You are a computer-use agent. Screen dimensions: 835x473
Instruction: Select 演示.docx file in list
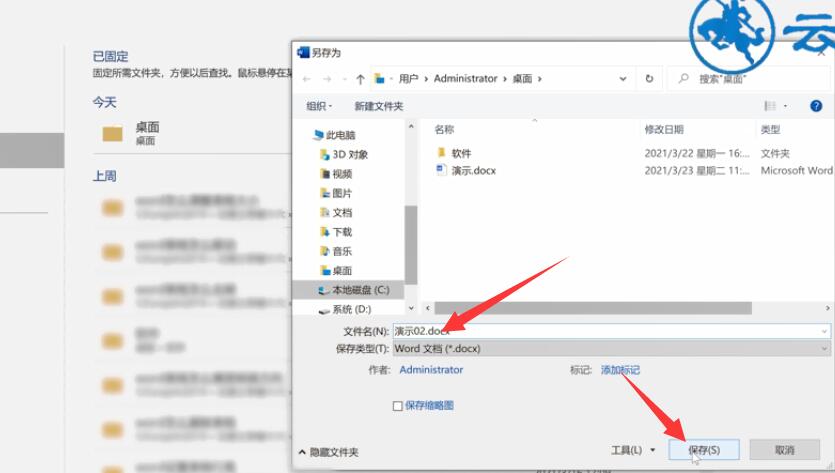(466, 170)
